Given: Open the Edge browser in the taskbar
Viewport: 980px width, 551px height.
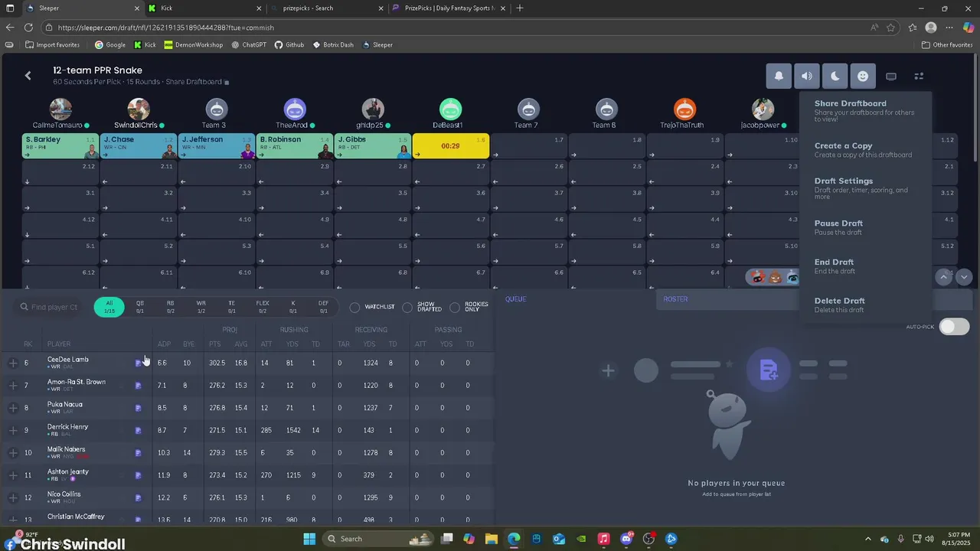Looking at the screenshot, I should tap(514, 539).
